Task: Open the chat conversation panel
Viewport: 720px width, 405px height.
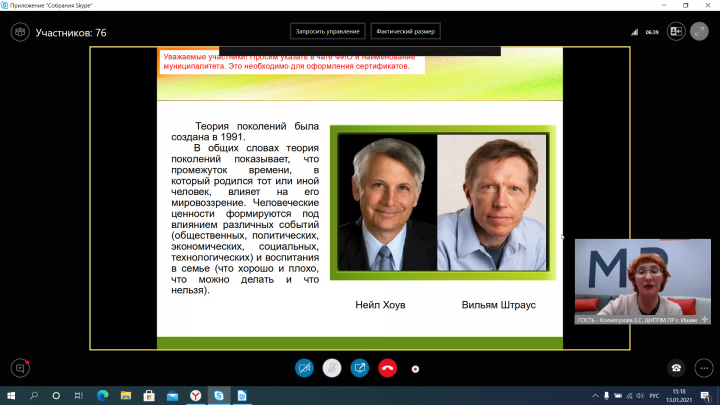Action: [x=18, y=367]
